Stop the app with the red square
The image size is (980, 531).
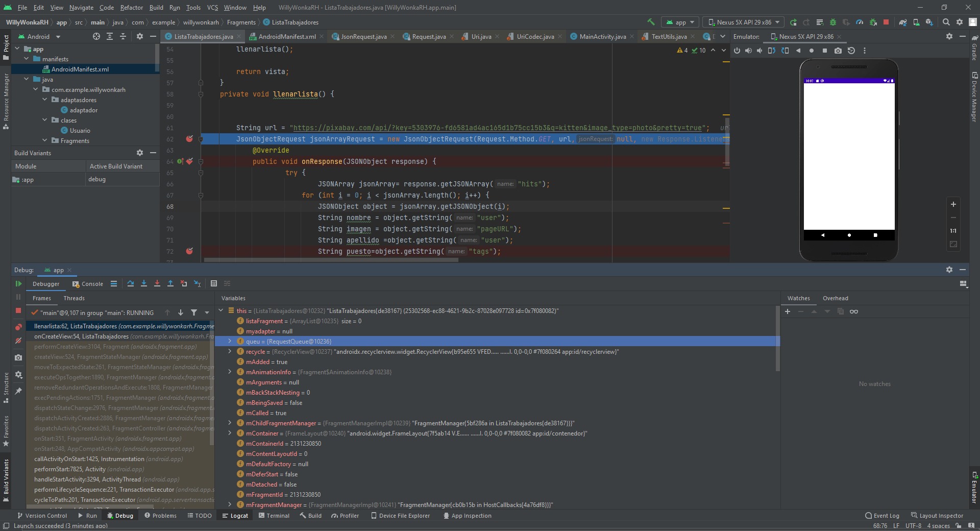(886, 22)
